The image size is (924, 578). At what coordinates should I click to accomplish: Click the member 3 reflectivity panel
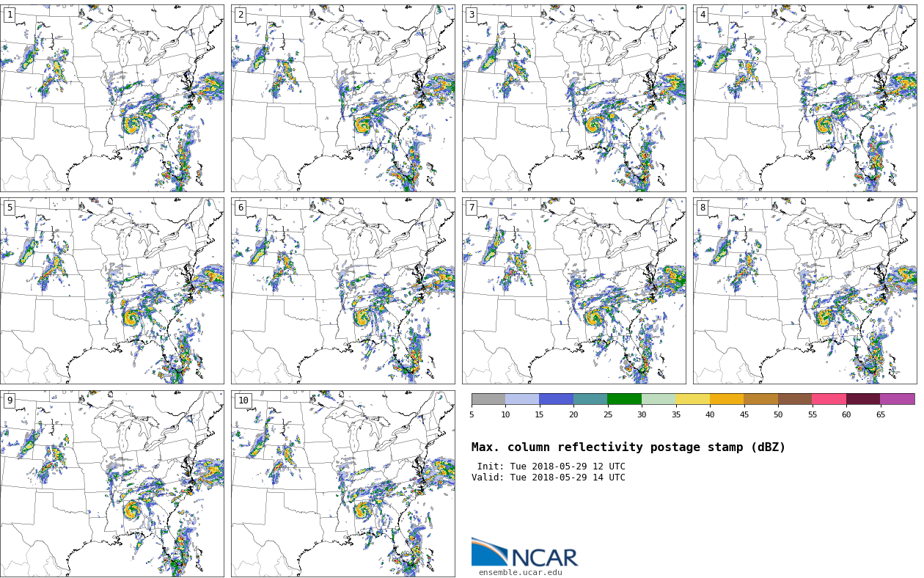(x=573, y=98)
